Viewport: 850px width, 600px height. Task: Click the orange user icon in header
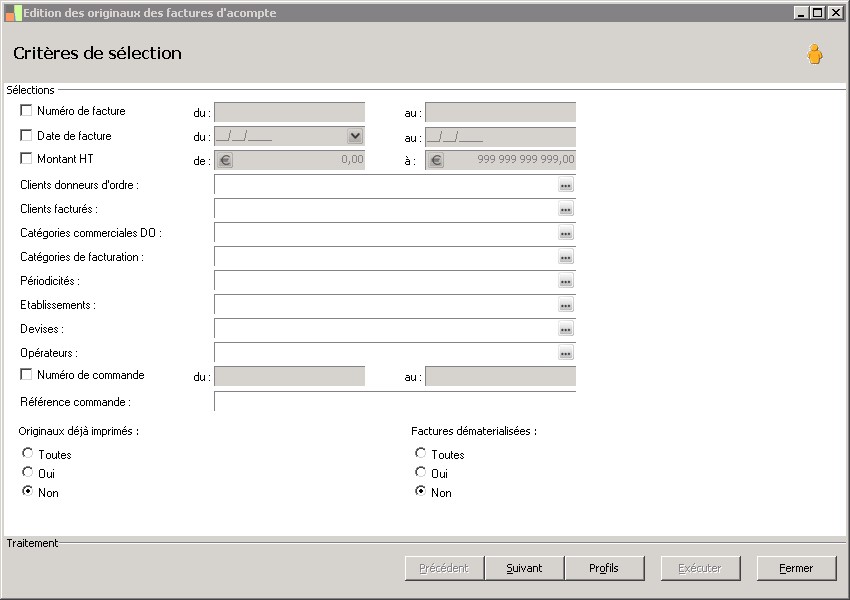tap(815, 55)
